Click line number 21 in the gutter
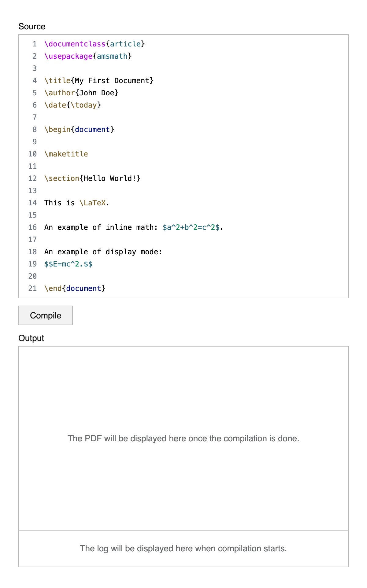367x588 pixels. point(32,288)
